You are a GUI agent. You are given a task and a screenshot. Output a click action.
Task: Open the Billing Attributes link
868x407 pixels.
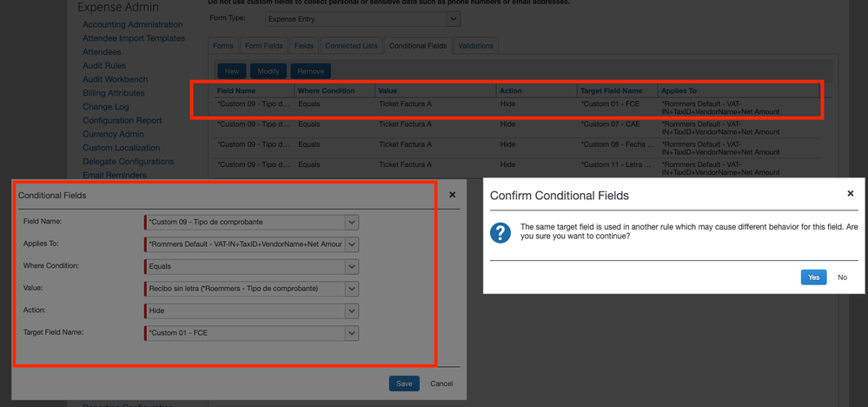pyautogui.click(x=114, y=93)
